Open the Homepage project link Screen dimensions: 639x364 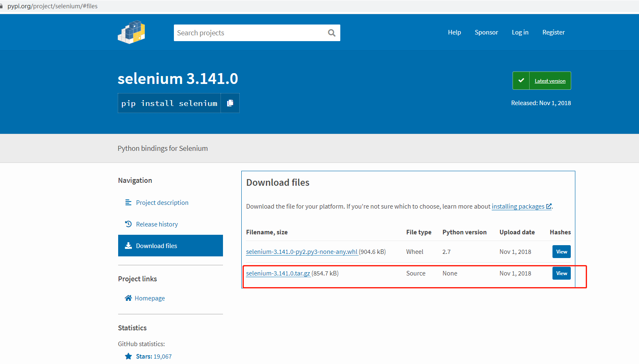tap(150, 298)
